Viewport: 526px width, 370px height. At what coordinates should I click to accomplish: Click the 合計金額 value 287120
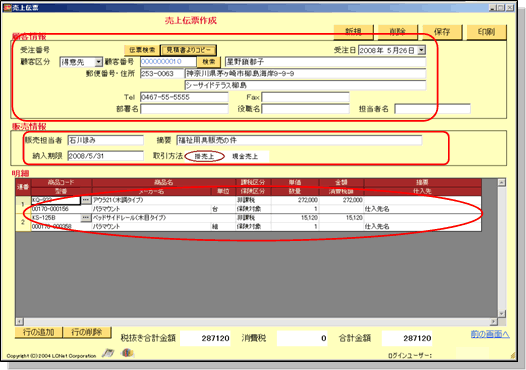(407, 338)
